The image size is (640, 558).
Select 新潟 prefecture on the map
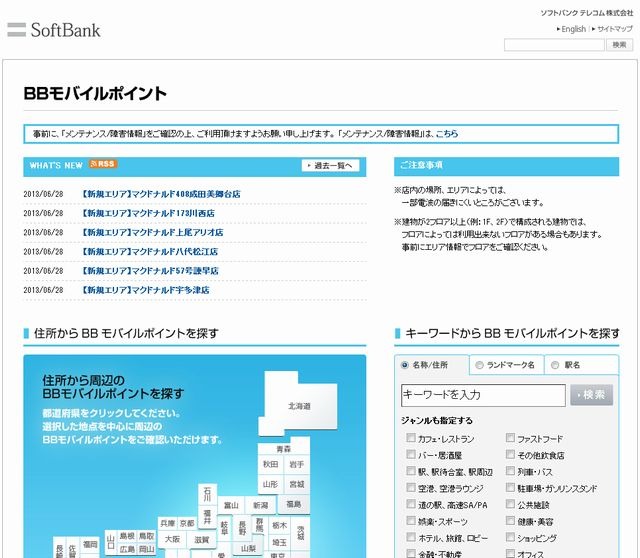click(x=260, y=505)
